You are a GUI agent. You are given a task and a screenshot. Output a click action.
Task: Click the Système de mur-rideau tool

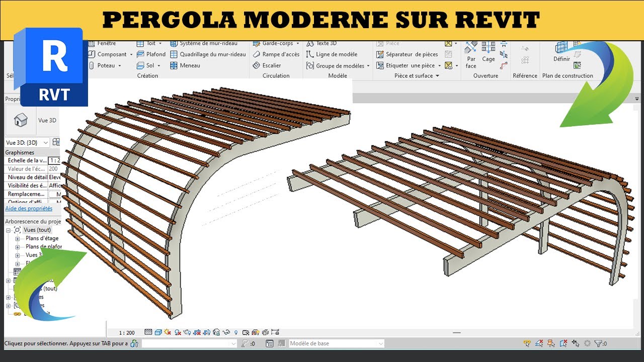click(x=204, y=43)
